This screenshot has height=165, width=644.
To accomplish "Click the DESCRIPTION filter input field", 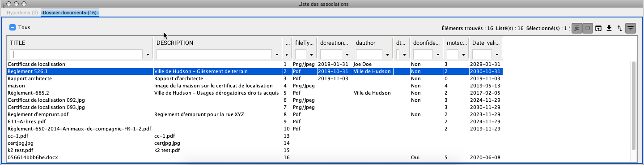I will (215, 54).
